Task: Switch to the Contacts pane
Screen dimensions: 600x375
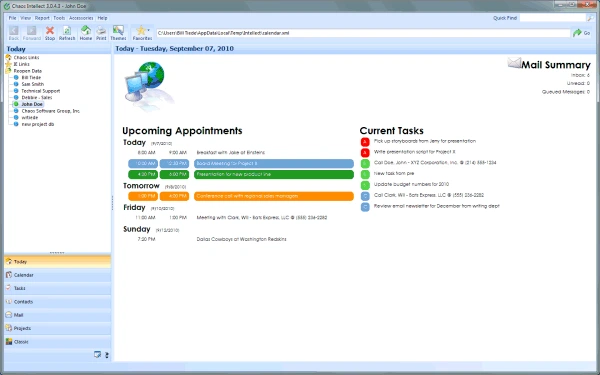Action: click(57, 302)
